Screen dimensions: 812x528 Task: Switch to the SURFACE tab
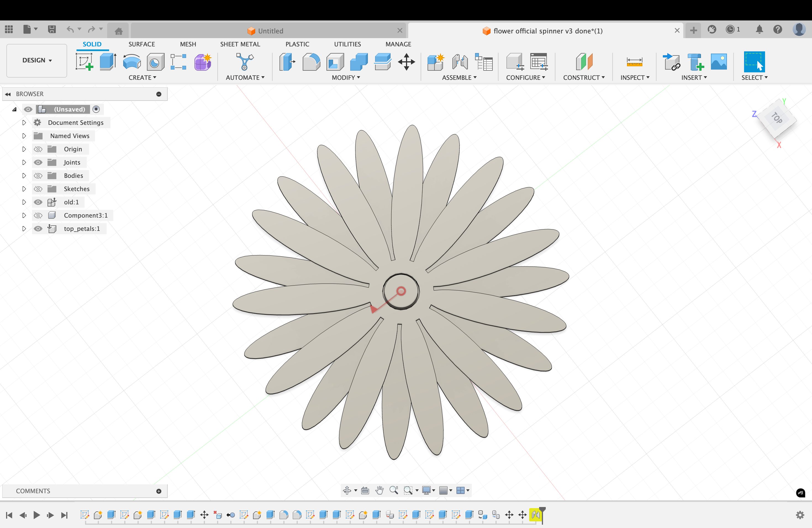[142, 44]
